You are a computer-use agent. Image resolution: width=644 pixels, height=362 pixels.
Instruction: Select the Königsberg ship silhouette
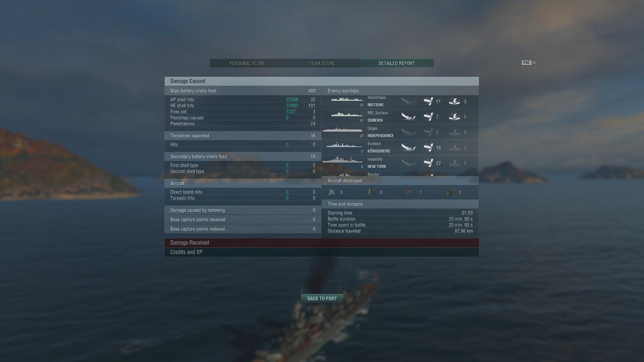pyautogui.click(x=344, y=144)
